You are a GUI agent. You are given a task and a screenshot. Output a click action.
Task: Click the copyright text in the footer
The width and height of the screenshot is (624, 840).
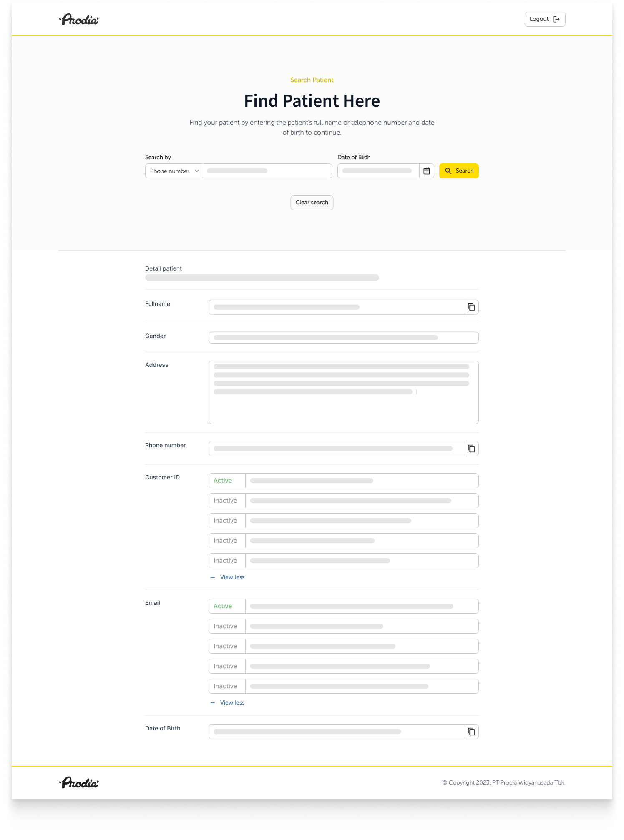(504, 783)
